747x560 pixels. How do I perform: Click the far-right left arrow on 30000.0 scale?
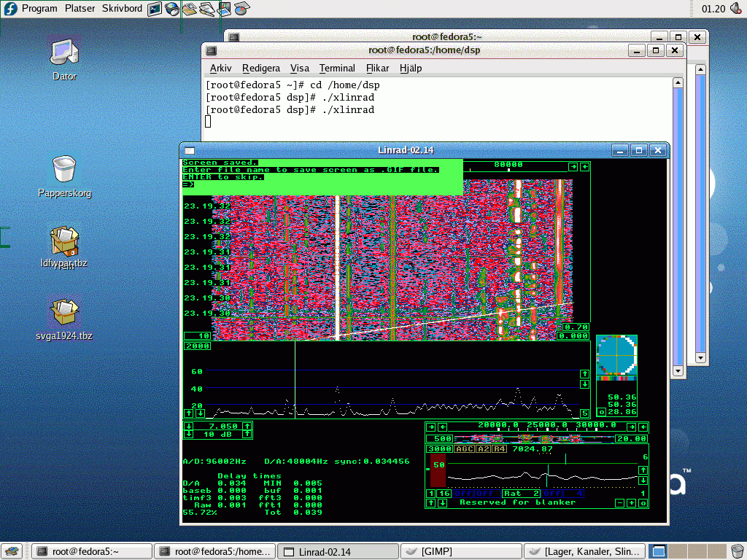tap(643, 427)
